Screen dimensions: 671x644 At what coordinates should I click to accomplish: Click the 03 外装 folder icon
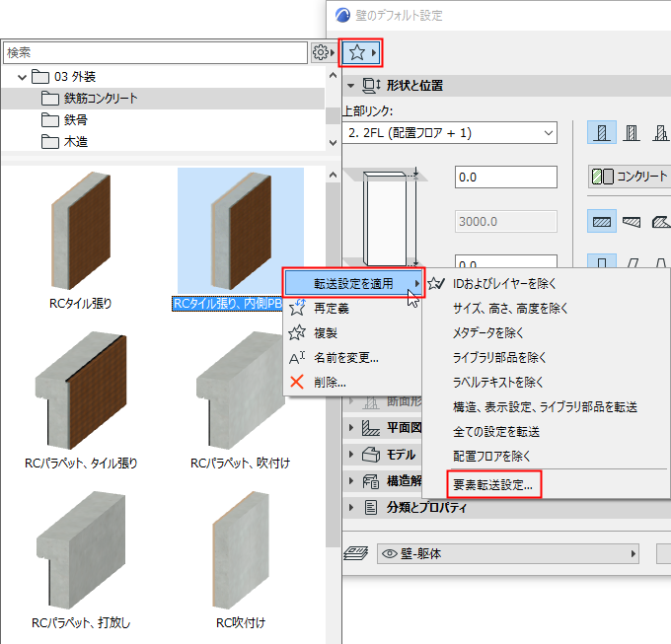(40, 77)
